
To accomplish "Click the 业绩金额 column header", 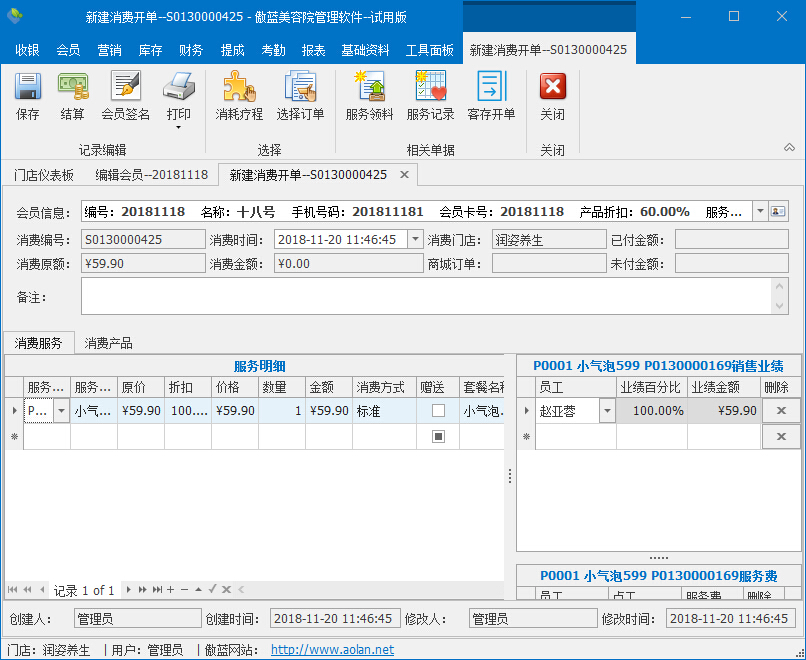I will click(724, 387).
